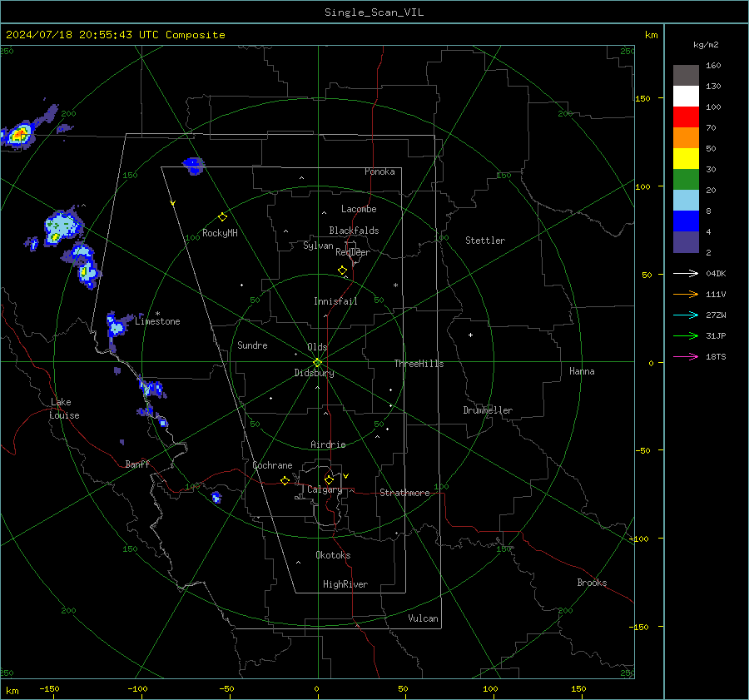Click the gray 130-160 legend swatch
749x700 pixels.
(x=686, y=76)
